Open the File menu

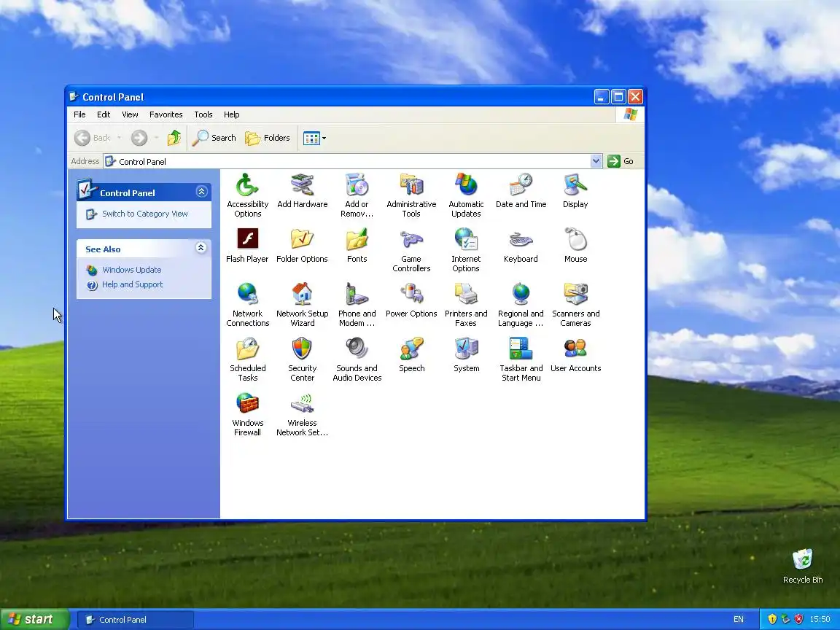(x=79, y=114)
